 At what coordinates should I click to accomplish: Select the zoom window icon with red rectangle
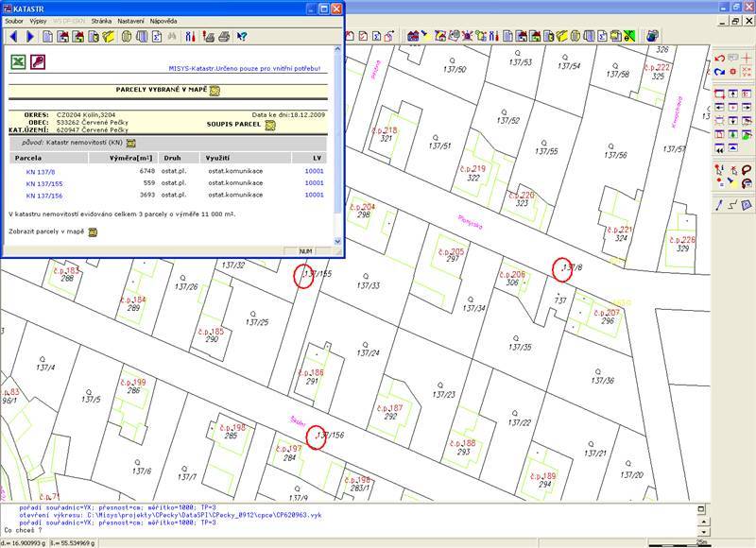pyautogui.click(x=719, y=94)
